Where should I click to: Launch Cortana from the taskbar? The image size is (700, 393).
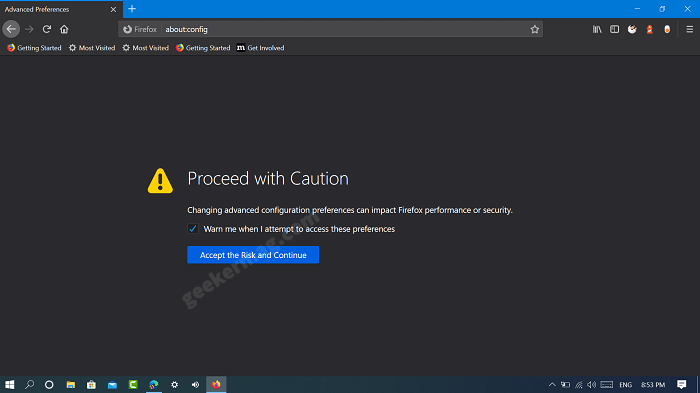pyautogui.click(x=49, y=385)
